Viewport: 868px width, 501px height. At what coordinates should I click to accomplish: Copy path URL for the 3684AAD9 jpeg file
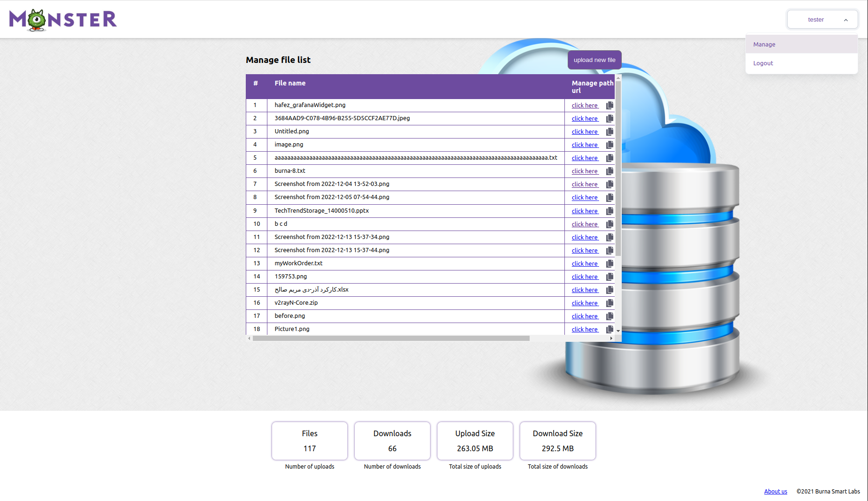tap(610, 118)
